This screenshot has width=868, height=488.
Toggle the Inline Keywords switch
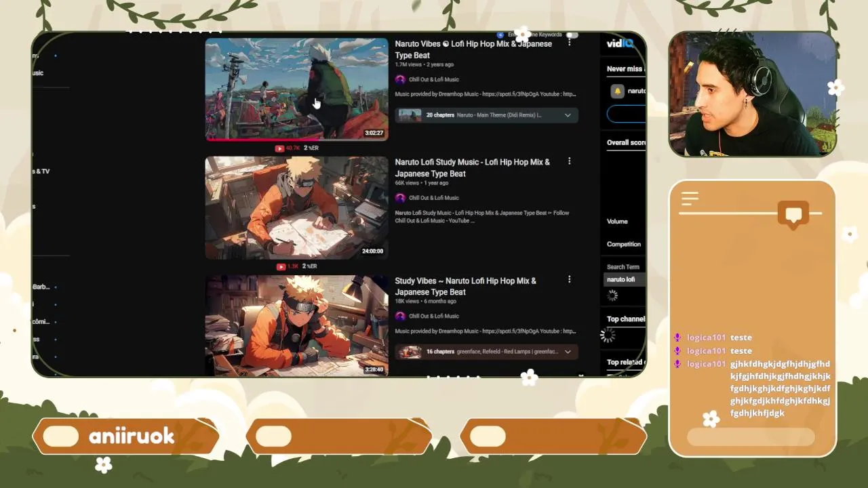click(572, 35)
